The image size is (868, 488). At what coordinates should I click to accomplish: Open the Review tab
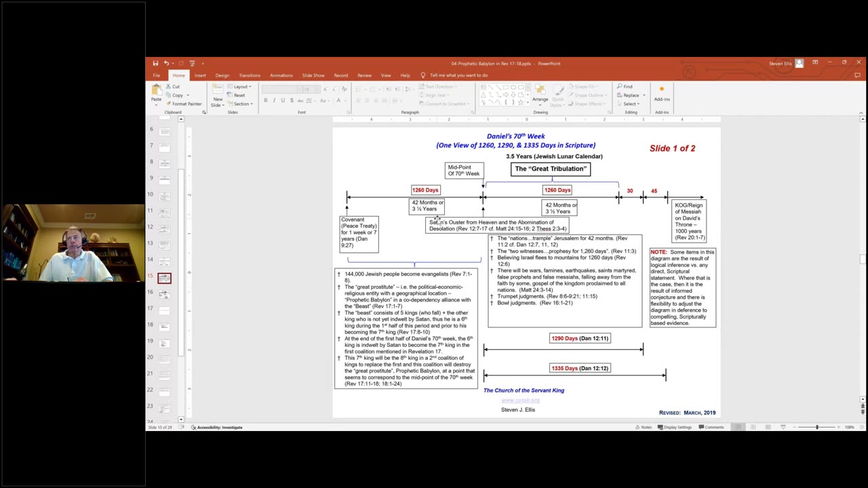pos(364,75)
